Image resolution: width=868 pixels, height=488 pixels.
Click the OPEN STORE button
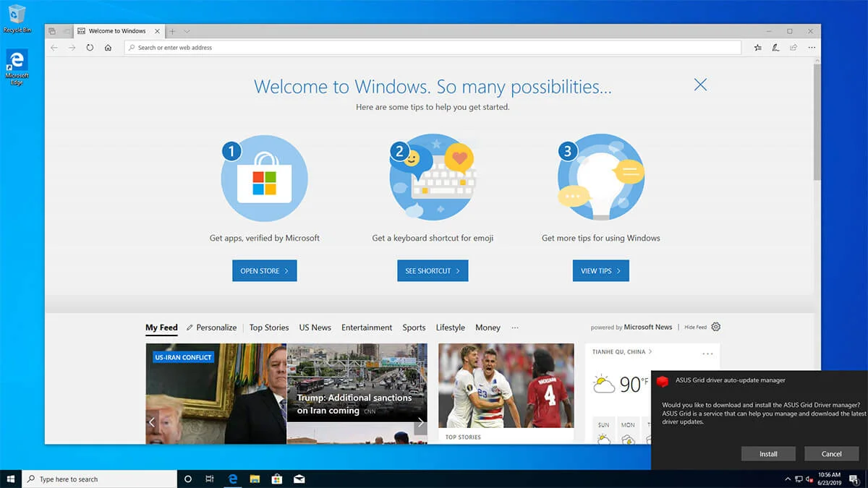264,271
